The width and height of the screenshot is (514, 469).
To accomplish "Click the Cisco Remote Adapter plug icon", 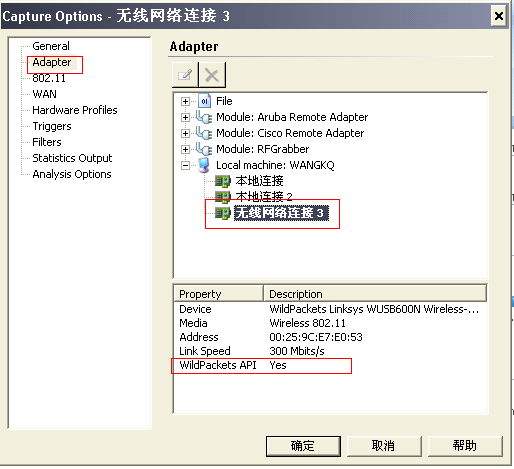I will click(204, 133).
